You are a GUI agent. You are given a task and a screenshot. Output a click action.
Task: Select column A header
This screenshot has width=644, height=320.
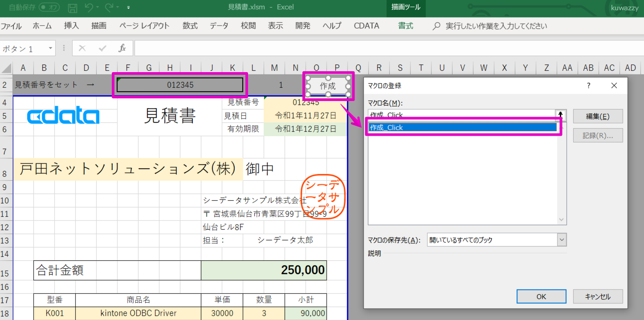pyautogui.click(x=23, y=68)
